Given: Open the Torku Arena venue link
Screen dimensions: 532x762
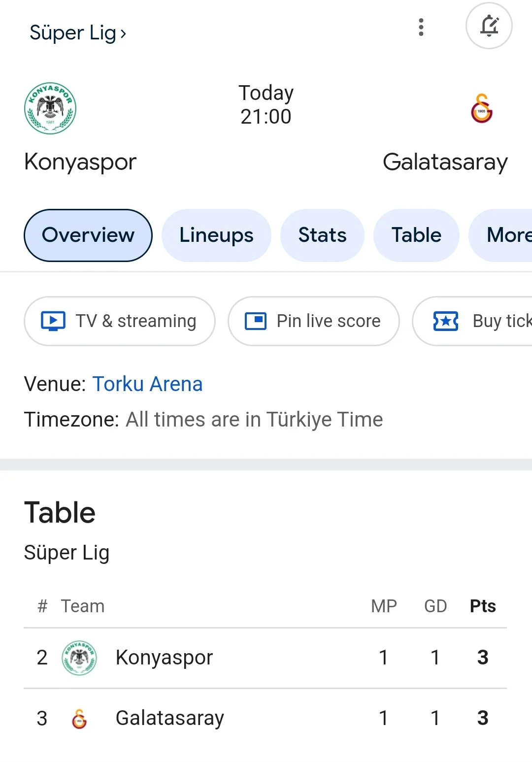Looking at the screenshot, I should click(147, 384).
